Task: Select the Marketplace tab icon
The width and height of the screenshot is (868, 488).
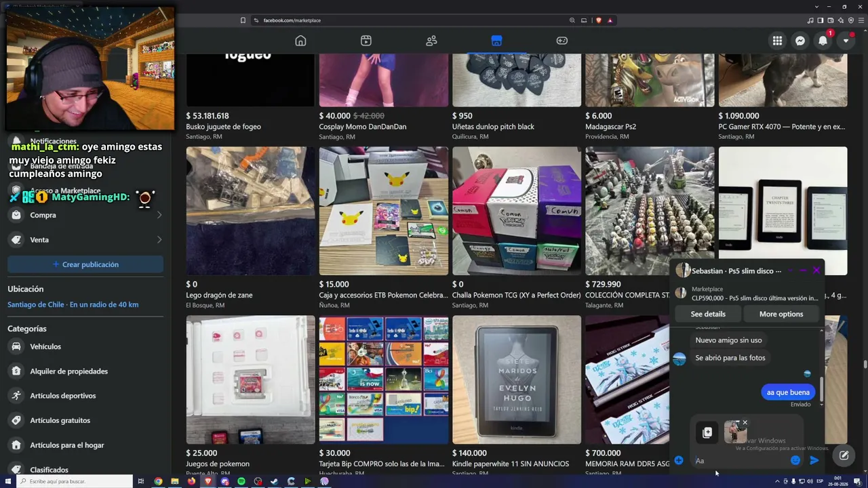Action: click(496, 41)
